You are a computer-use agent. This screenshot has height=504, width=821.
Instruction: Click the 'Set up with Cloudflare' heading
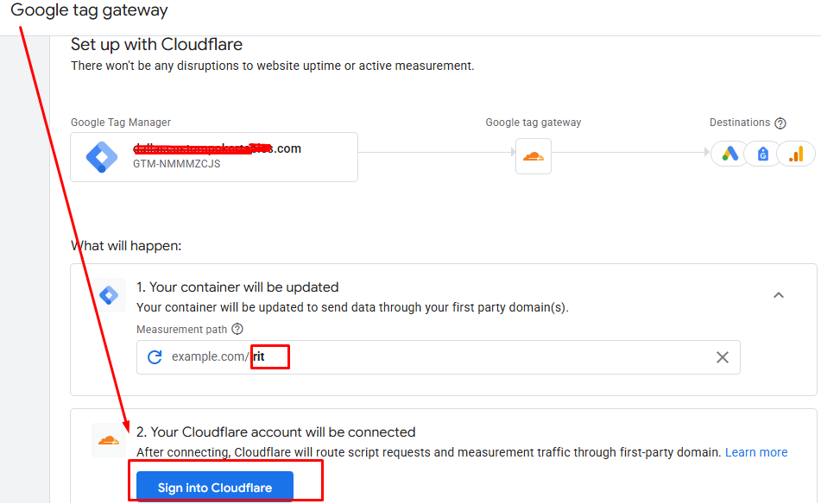pyautogui.click(x=156, y=45)
